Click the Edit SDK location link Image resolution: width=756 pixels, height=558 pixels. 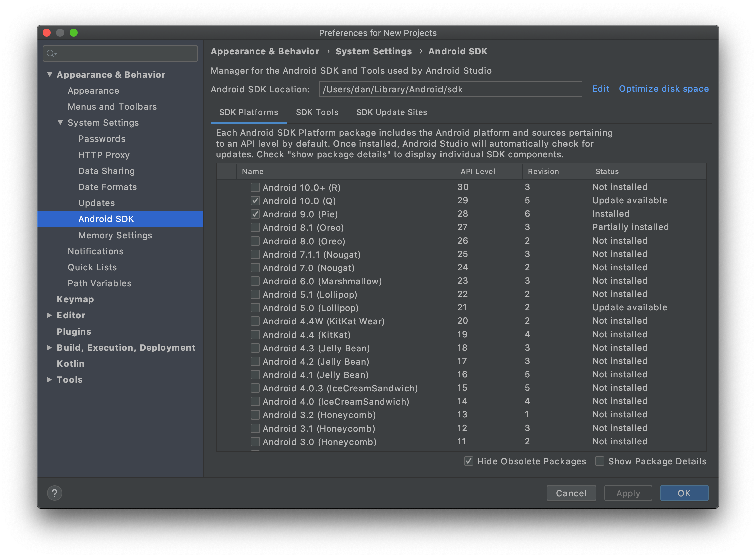[x=602, y=89]
